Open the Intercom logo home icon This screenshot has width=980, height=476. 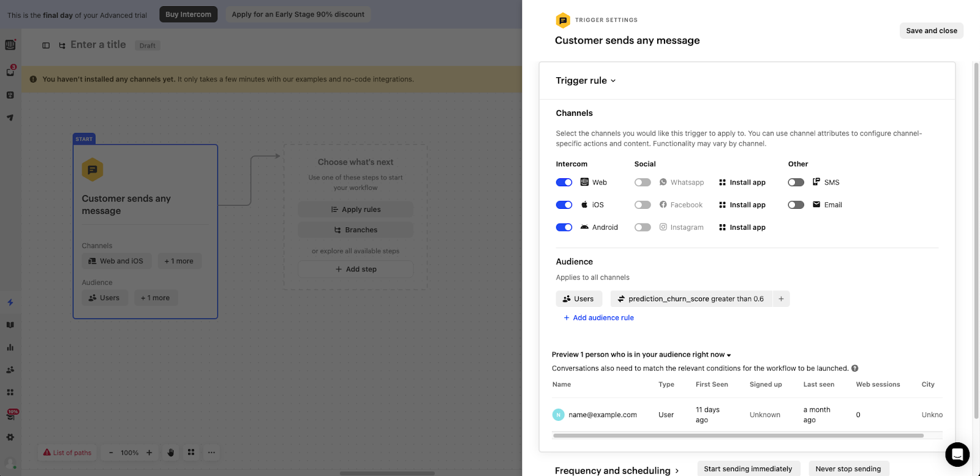(10, 45)
